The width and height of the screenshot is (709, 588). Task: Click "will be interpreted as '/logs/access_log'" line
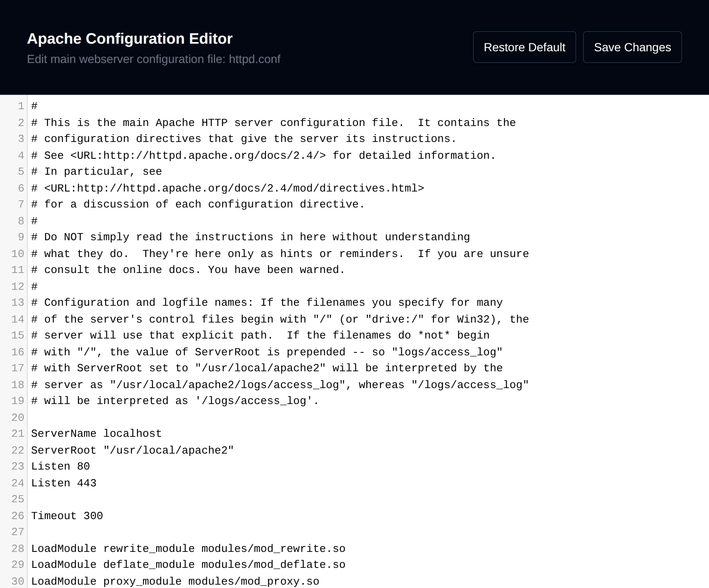175,401
